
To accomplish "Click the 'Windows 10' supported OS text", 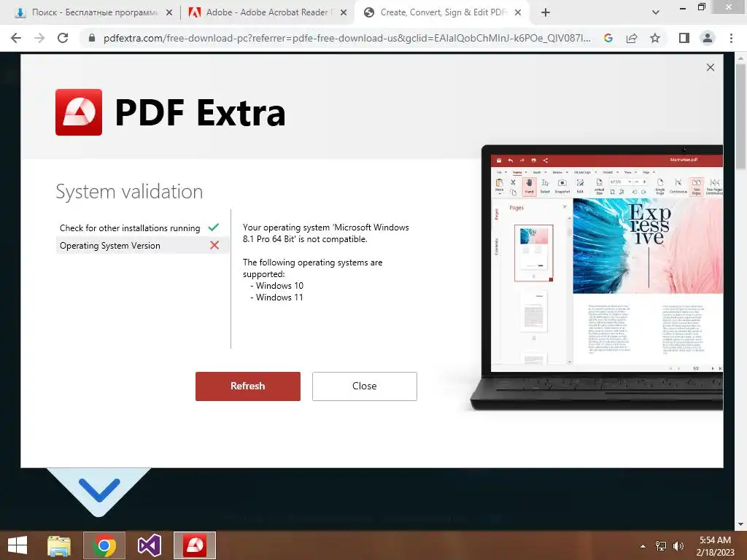I will pos(279,286).
